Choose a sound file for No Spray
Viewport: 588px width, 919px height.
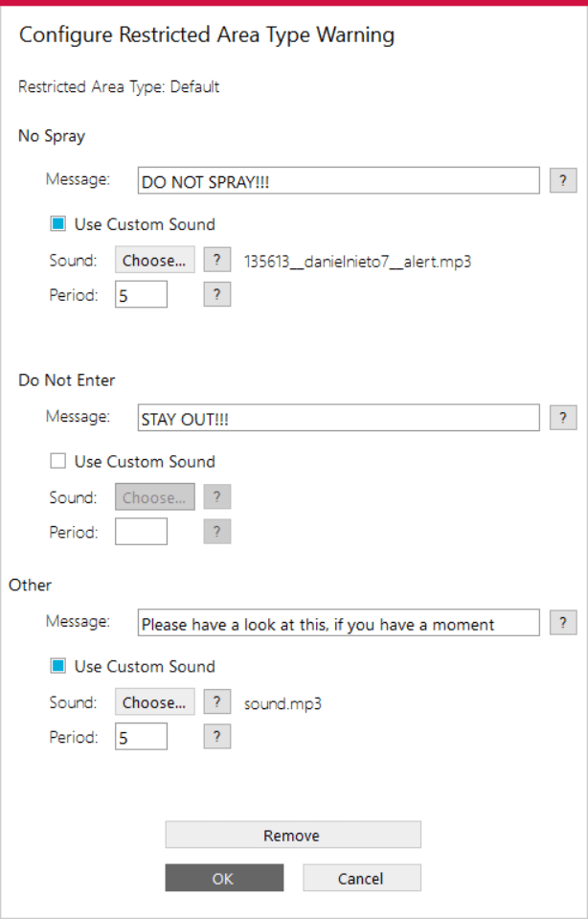(x=154, y=260)
